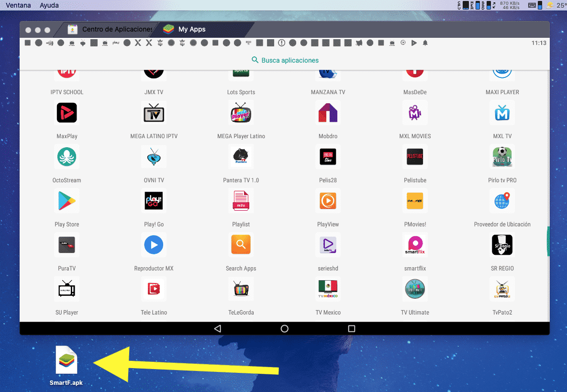The height and width of the screenshot is (392, 567).
Task: Launch the Mobdro app
Action: [328, 113]
